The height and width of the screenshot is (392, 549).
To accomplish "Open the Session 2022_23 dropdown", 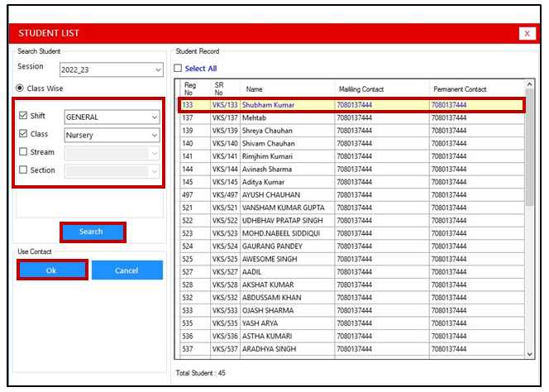I will 112,69.
